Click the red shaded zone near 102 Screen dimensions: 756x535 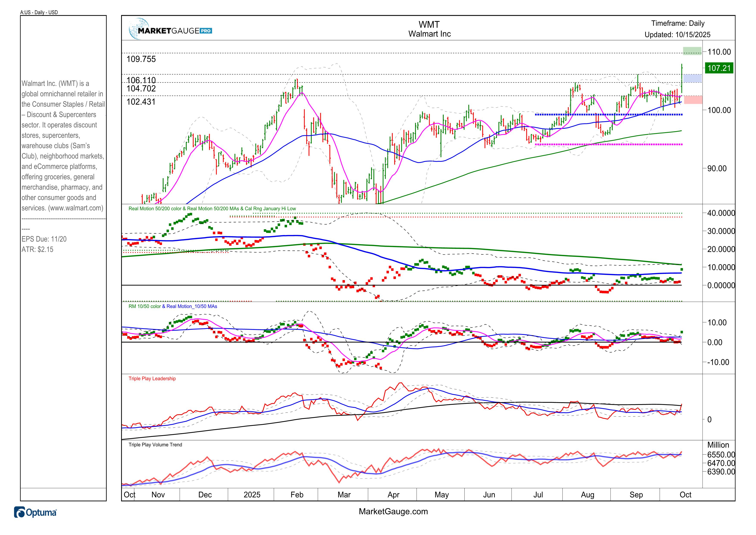[693, 100]
